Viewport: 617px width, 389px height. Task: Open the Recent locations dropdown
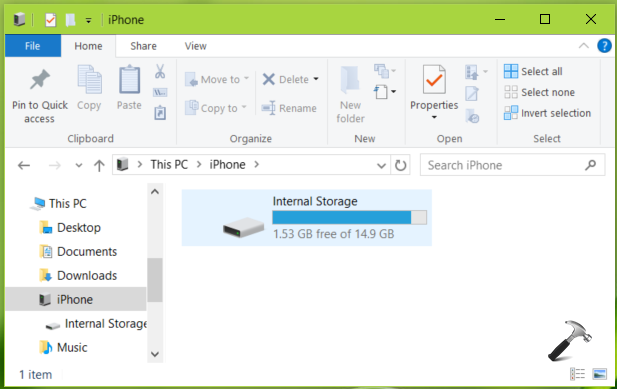click(79, 165)
